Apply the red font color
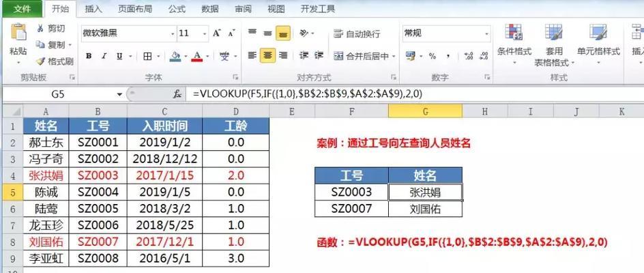 point(197,56)
